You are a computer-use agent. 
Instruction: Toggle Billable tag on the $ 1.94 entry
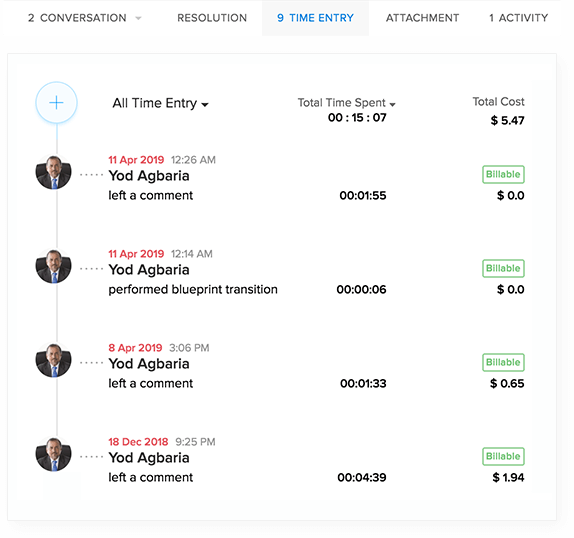(503, 457)
